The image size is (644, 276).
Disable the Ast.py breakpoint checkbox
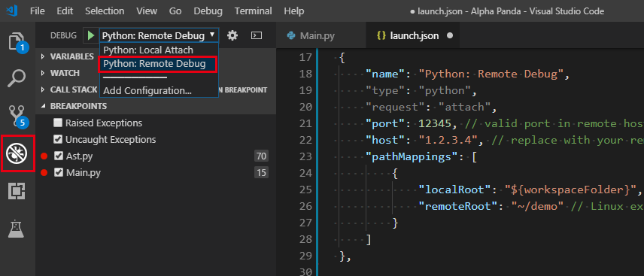pos(59,156)
